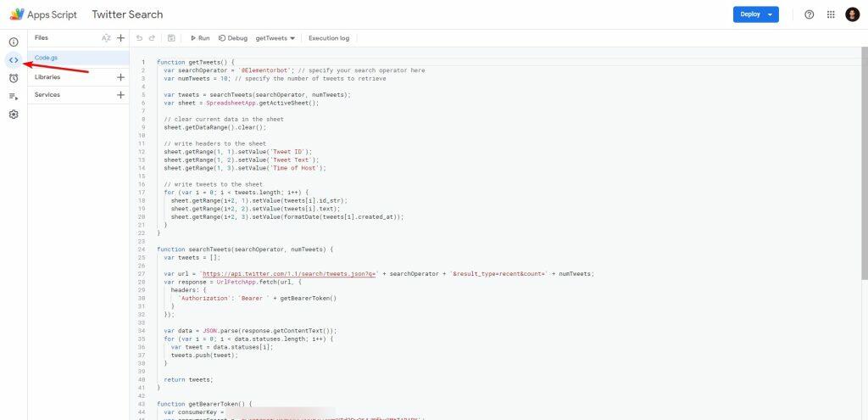Open the account profile avatar
This screenshot has height=420, width=868.
coord(853,15)
